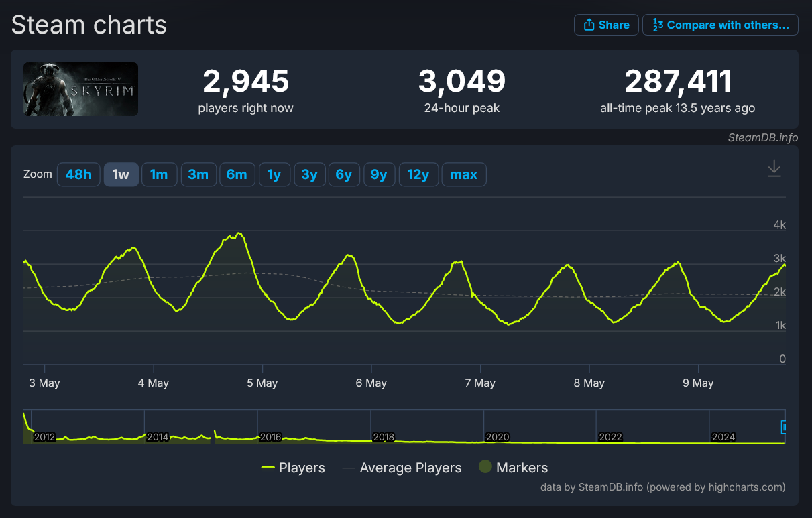Choose the 6y zoom option
Viewport: 812px width, 518px height.
click(x=344, y=174)
